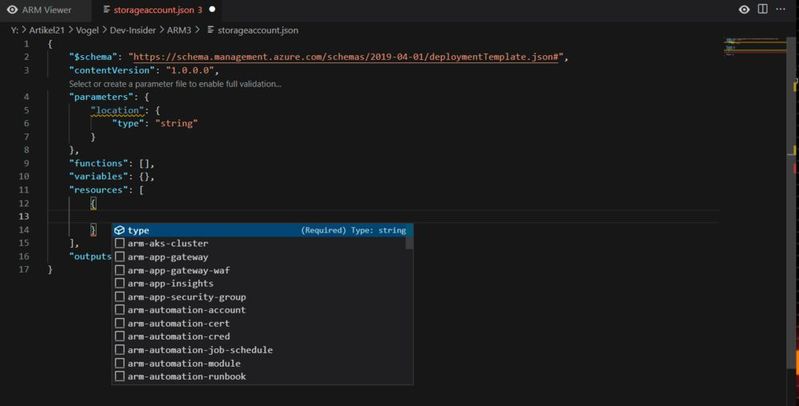The width and height of the screenshot is (799, 406).
Task: Split the editor with the split icon
Action: 764,9
